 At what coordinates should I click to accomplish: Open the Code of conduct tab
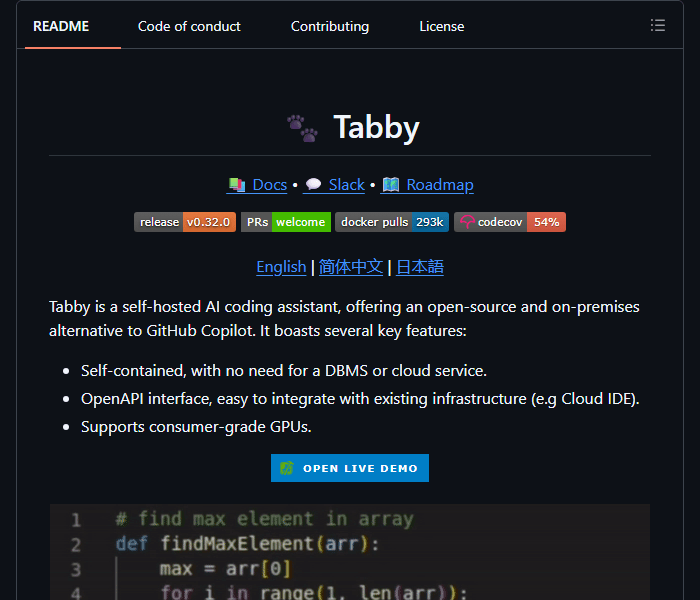pyautogui.click(x=189, y=26)
